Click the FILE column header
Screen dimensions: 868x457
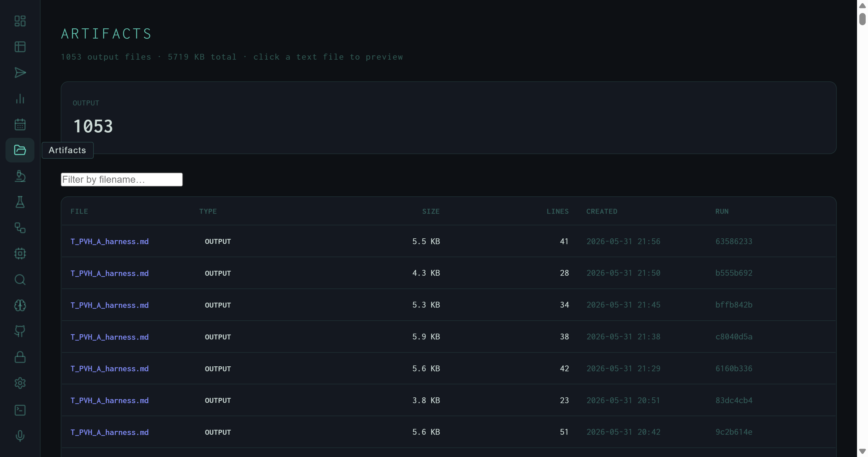[x=79, y=211]
